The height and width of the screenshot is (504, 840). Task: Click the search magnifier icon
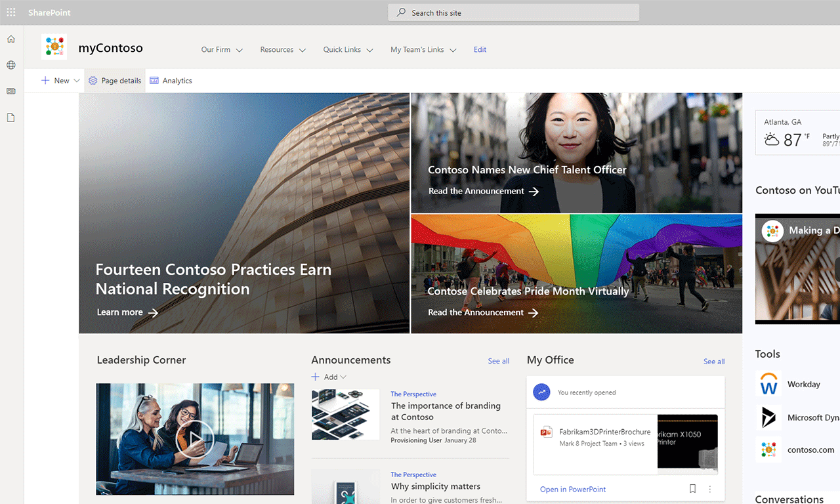coord(401,12)
